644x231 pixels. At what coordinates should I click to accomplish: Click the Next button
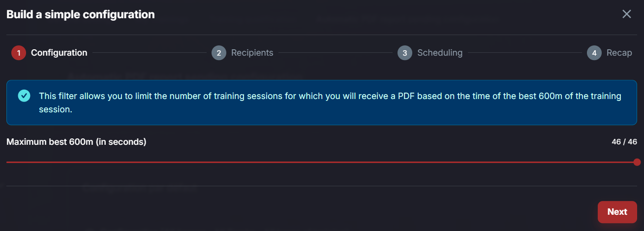click(x=617, y=212)
